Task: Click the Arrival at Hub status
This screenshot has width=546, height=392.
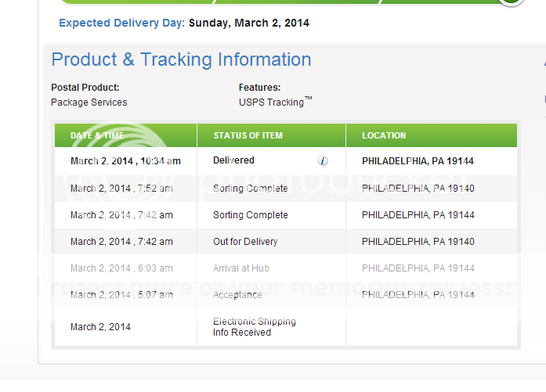Action: point(241,268)
